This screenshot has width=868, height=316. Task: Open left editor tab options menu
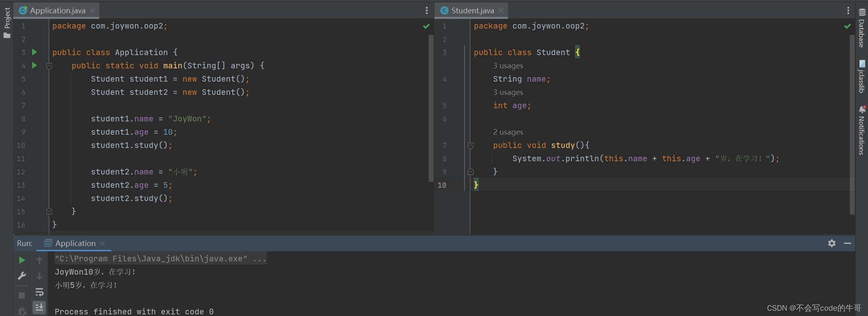(x=427, y=10)
